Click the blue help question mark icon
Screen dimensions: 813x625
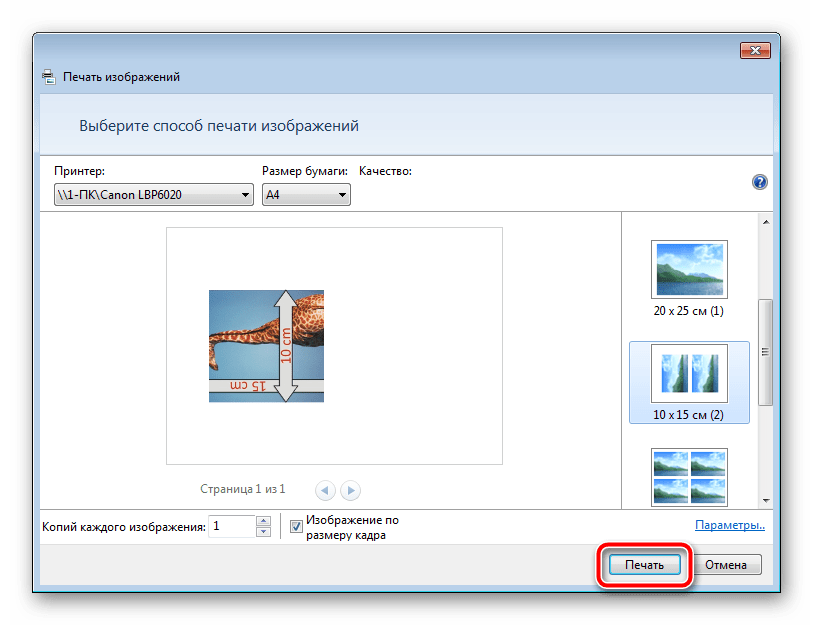[759, 182]
